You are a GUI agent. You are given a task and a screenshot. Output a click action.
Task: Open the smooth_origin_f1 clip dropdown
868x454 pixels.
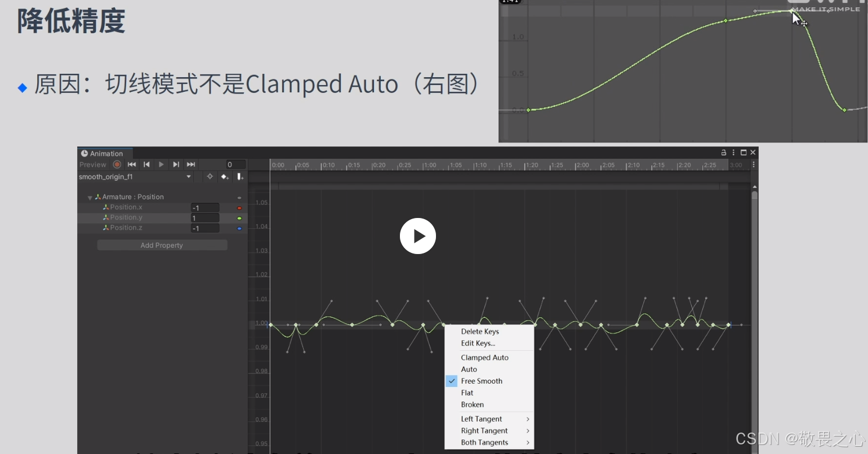coord(135,177)
